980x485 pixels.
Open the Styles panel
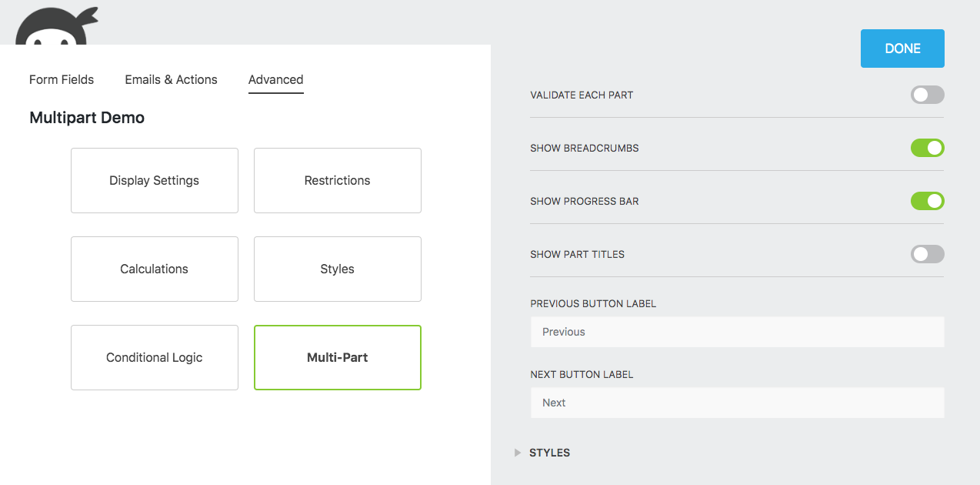point(337,269)
